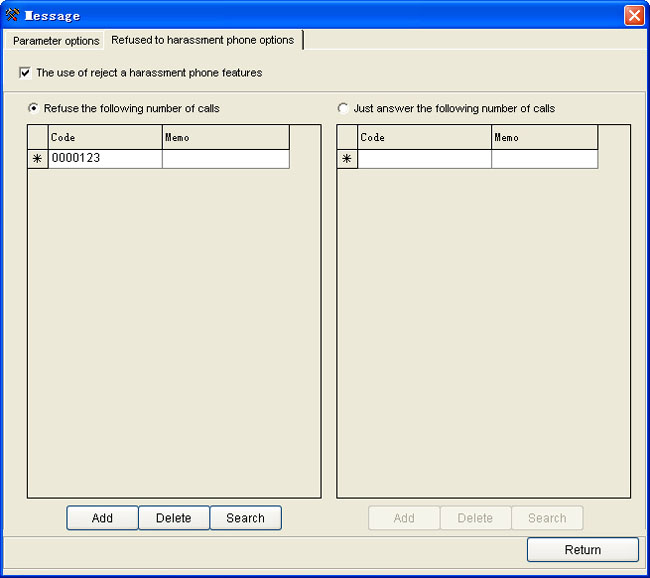Click the Code column header in answer list
Viewport: 650px width, 578px height.
click(424, 137)
